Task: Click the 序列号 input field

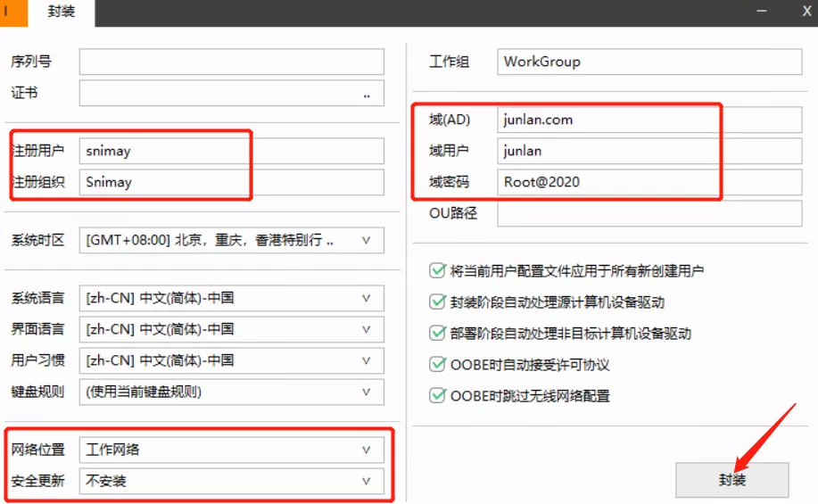Action: pos(231,62)
